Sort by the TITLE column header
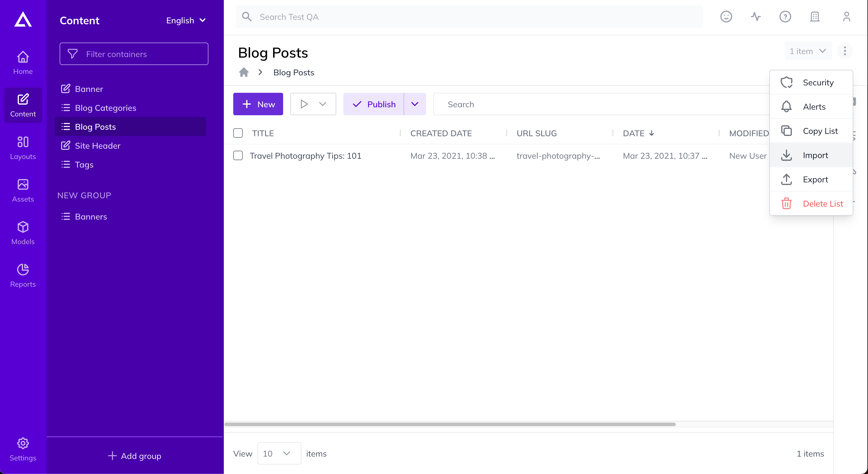 click(263, 133)
